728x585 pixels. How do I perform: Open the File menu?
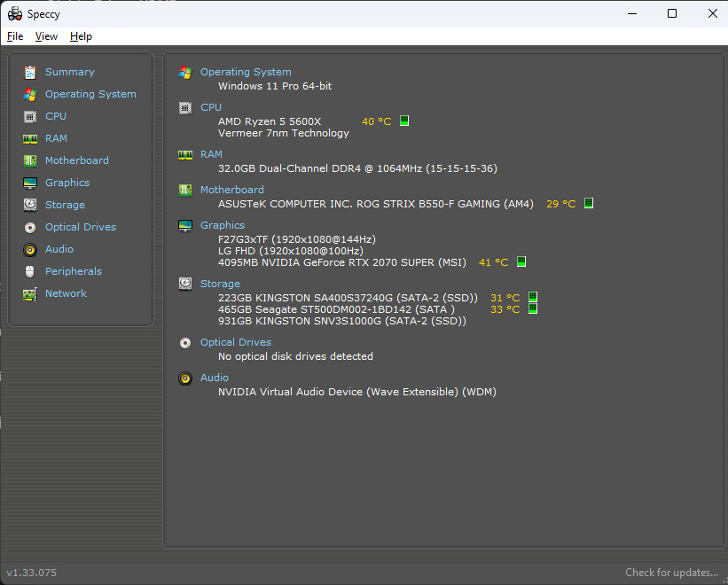click(x=15, y=36)
